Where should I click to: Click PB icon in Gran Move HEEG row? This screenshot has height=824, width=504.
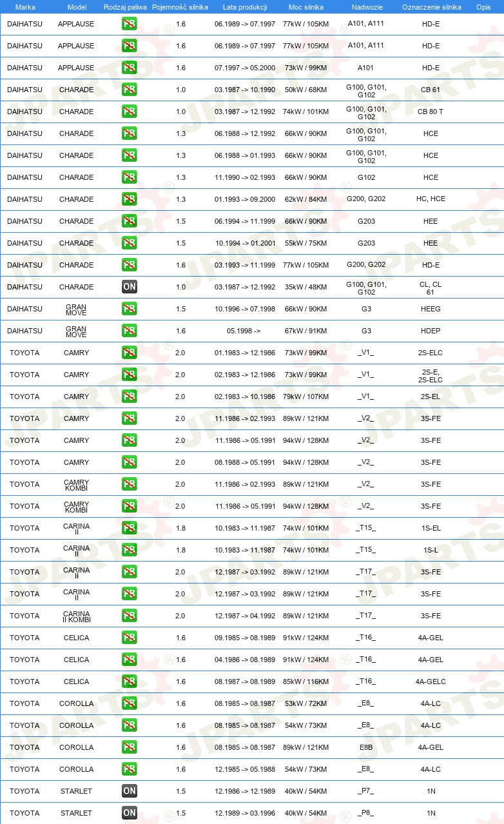(129, 309)
